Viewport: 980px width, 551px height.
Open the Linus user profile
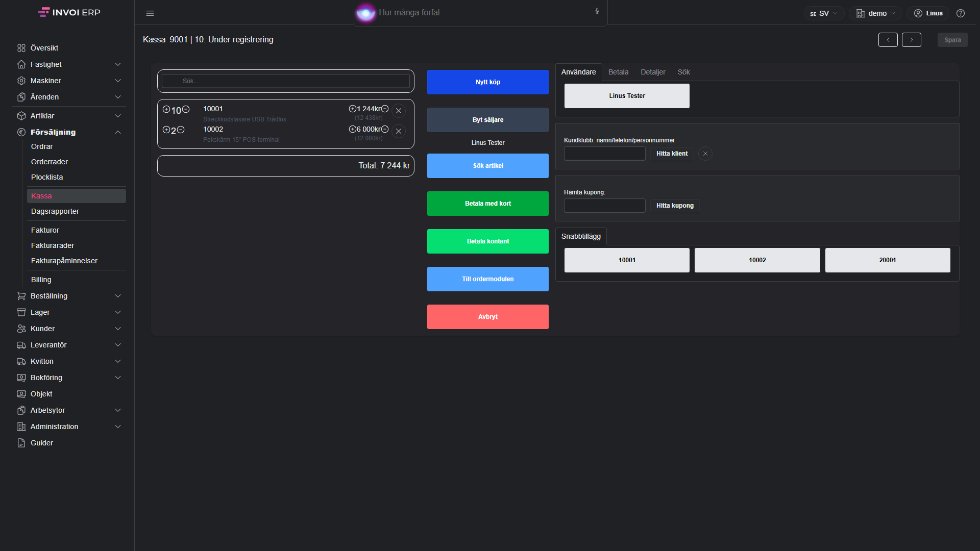(928, 13)
